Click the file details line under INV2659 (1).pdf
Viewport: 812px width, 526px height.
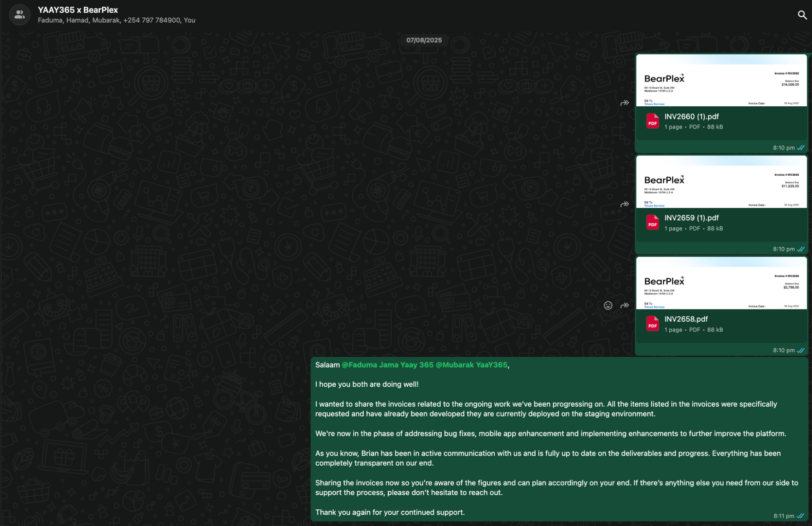pos(693,228)
